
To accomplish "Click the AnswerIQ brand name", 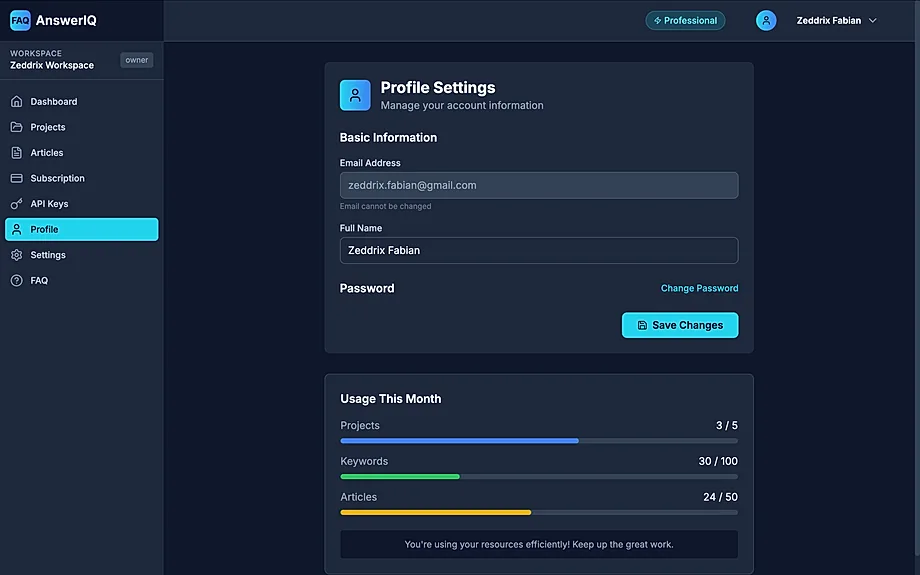I will point(66,21).
